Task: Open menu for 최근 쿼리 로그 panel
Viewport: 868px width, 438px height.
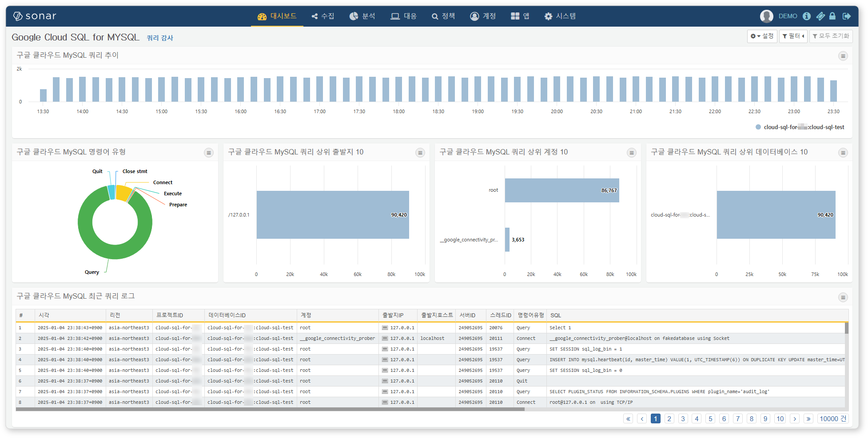Action: click(x=843, y=297)
